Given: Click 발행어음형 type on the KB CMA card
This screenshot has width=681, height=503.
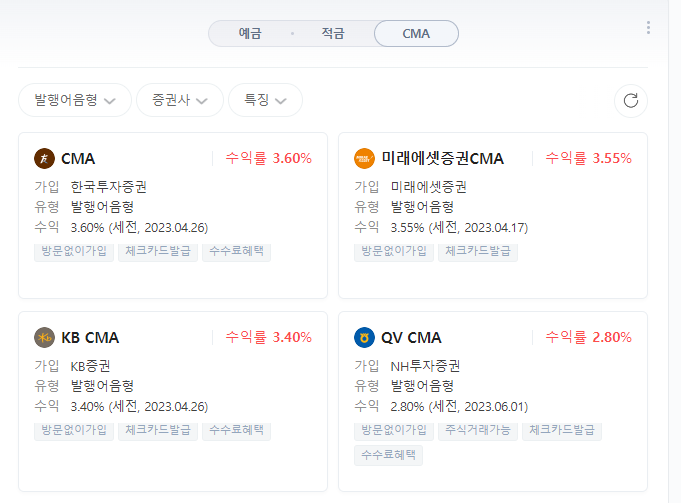Looking at the screenshot, I should pos(102,386).
